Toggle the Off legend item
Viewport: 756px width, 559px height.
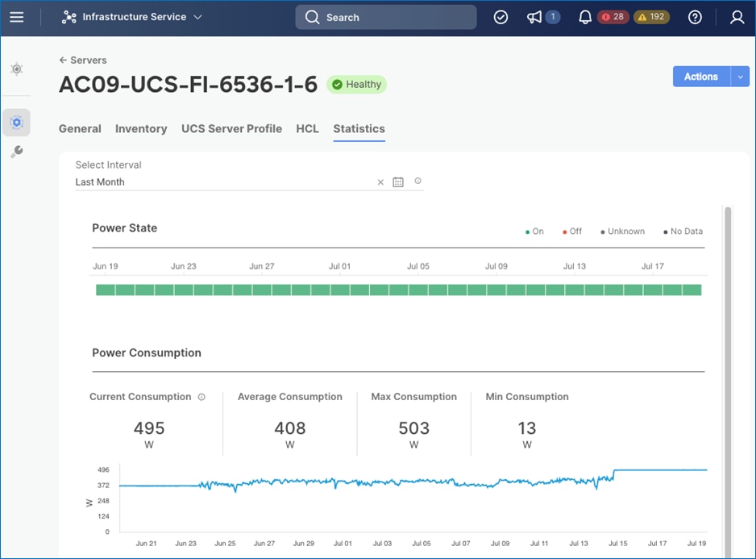pos(571,232)
